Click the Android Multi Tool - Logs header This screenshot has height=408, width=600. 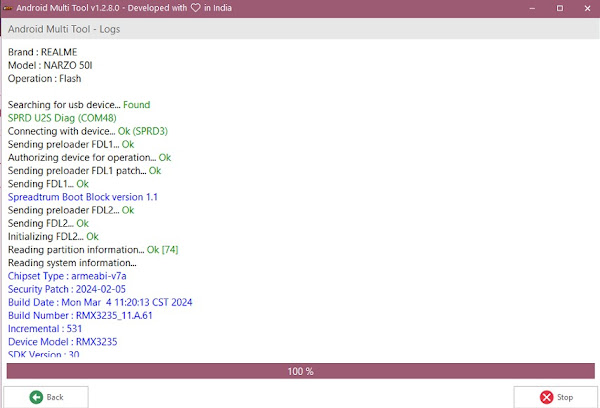65,29
